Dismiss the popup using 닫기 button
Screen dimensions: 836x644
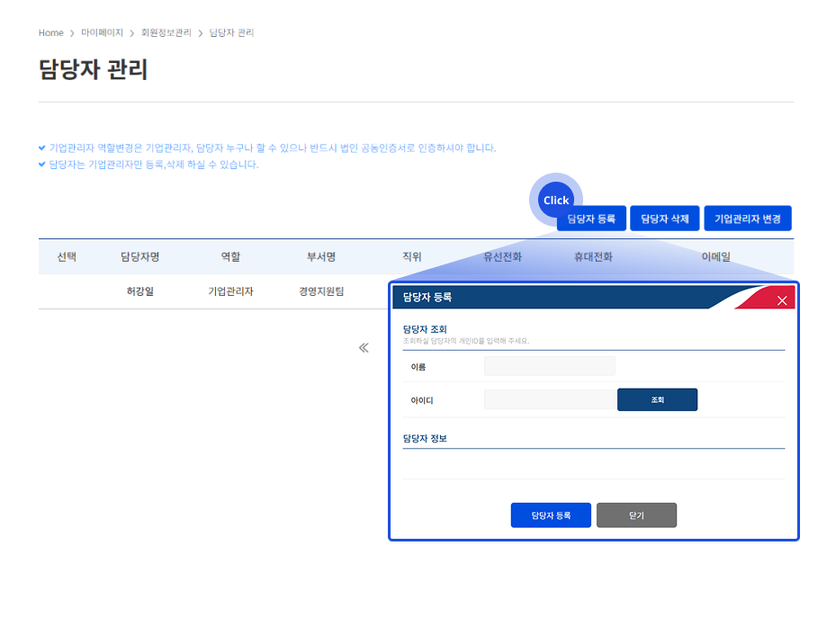point(636,515)
